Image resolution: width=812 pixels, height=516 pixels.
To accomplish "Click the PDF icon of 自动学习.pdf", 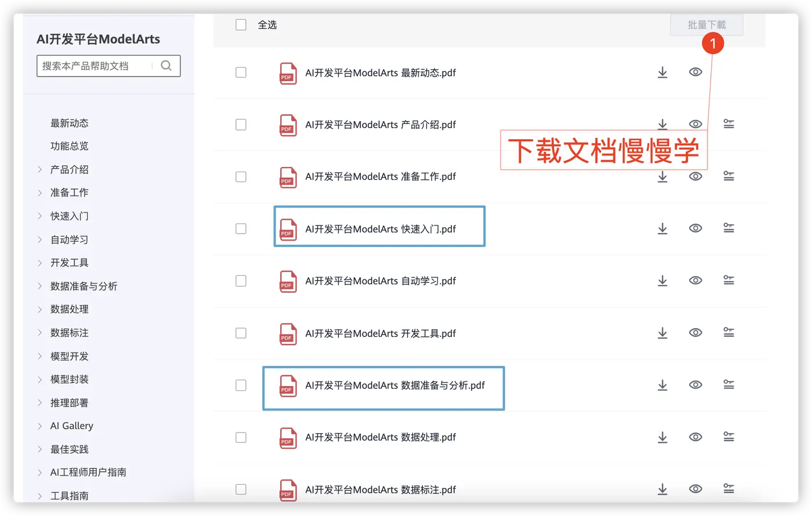I will pyautogui.click(x=288, y=282).
